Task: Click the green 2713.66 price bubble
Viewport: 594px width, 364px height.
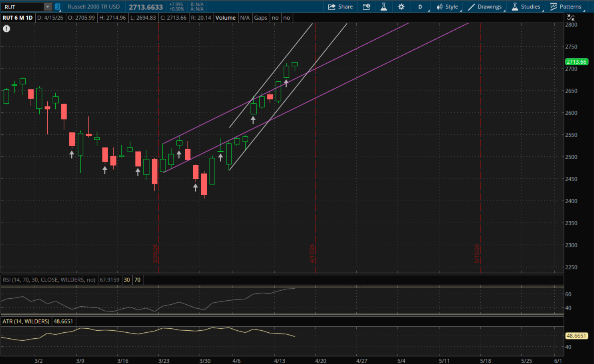Action: pyautogui.click(x=576, y=62)
